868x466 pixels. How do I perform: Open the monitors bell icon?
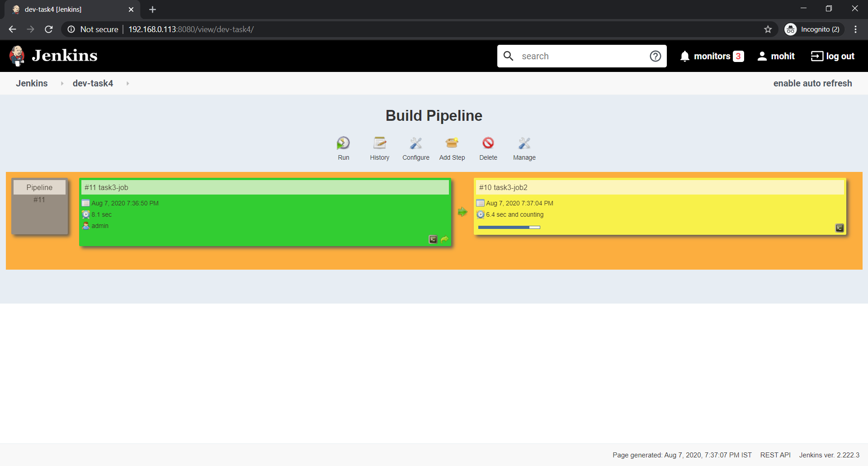(685, 56)
